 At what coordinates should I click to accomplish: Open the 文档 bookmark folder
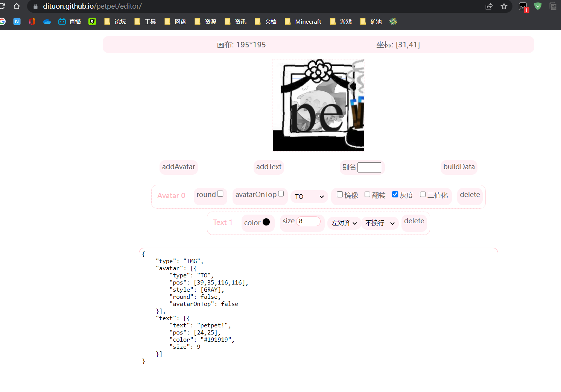click(x=266, y=21)
